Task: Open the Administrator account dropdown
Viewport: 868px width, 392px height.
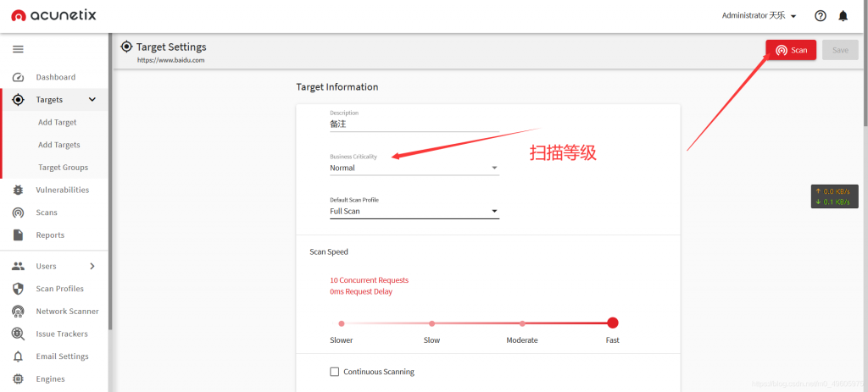Action: tap(759, 16)
